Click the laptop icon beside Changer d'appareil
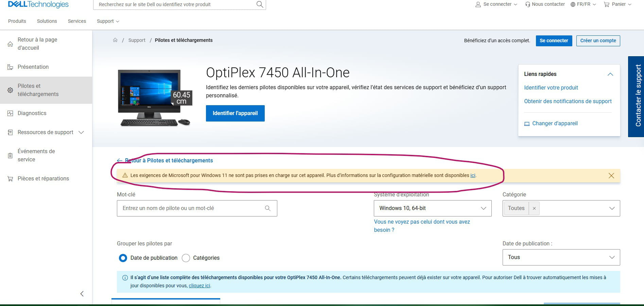The image size is (644, 306). pos(527,124)
